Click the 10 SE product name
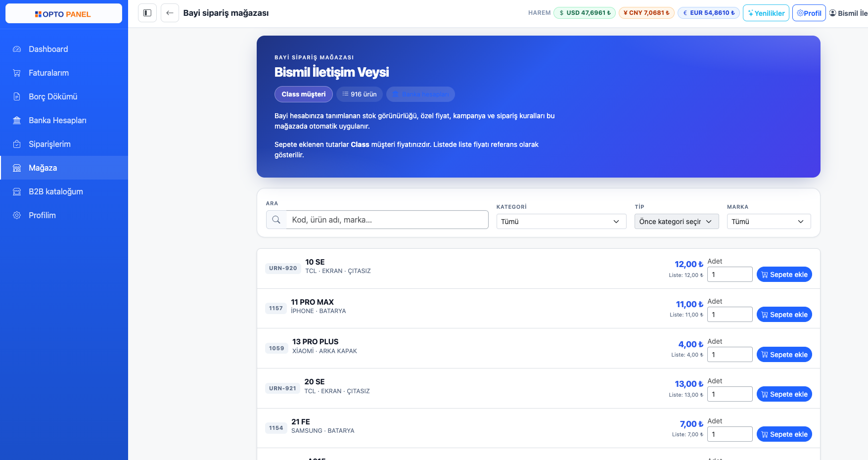The image size is (868, 460). (x=315, y=262)
